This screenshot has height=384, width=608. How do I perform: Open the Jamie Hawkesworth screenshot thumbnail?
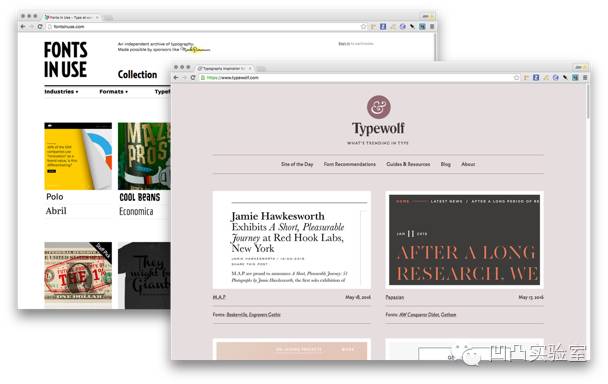pos(292,240)
